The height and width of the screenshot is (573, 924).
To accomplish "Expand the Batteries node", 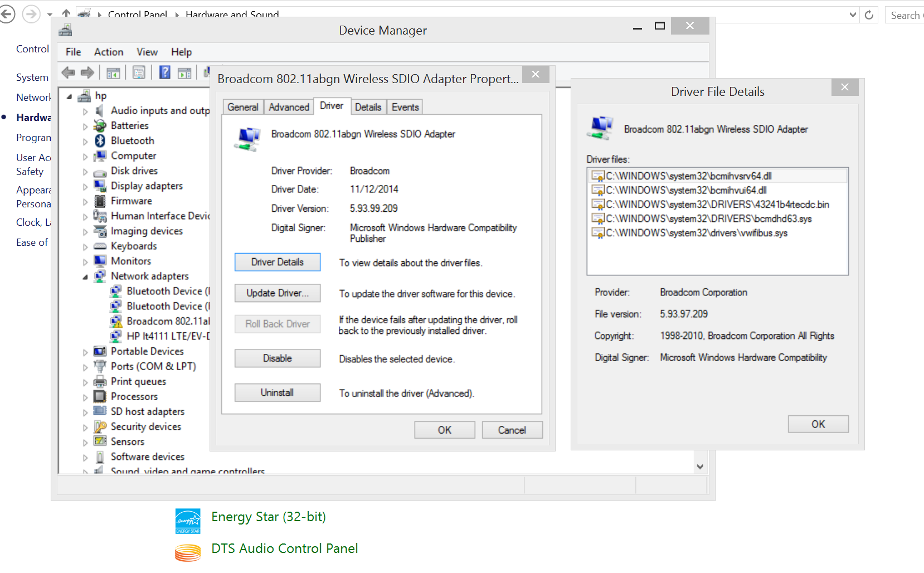I will [85, 127].
